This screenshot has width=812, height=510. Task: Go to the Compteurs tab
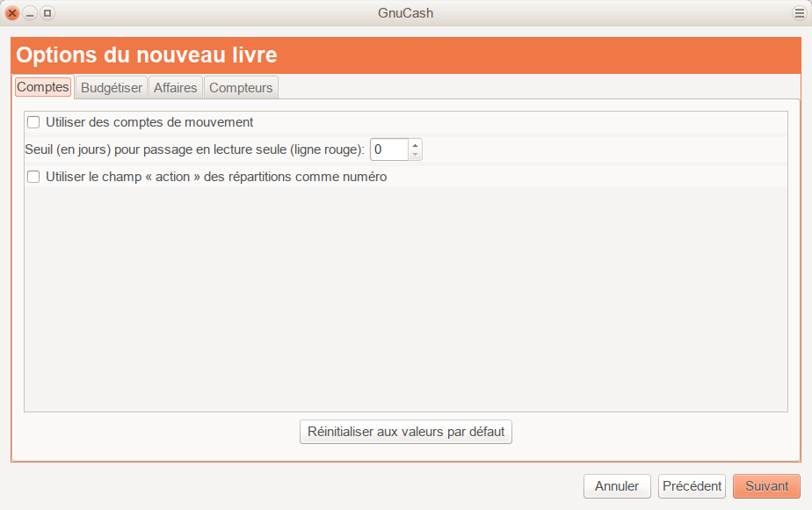point(242,88)
